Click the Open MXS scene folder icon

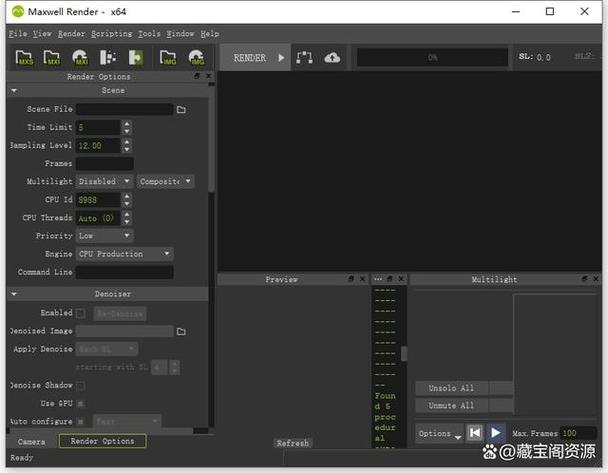click(x=24, y=57)
